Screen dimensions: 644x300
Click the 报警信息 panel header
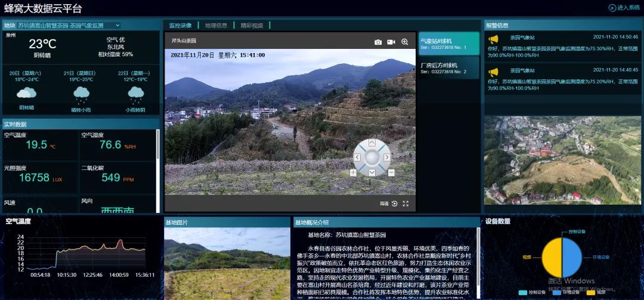563,26
